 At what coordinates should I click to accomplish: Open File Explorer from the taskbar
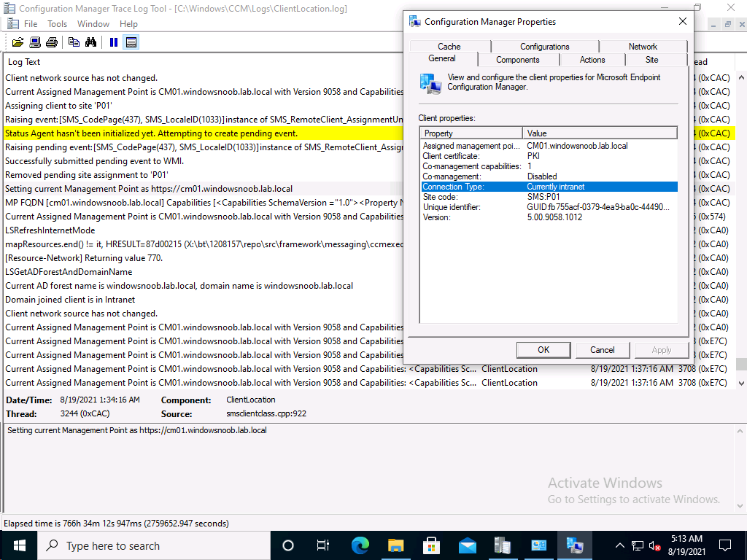[396, 545]
